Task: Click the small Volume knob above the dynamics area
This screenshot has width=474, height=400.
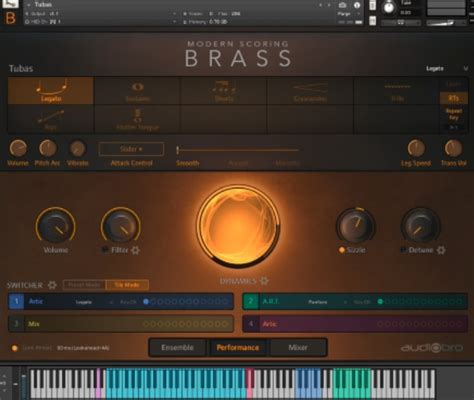Action: [18, 148]
